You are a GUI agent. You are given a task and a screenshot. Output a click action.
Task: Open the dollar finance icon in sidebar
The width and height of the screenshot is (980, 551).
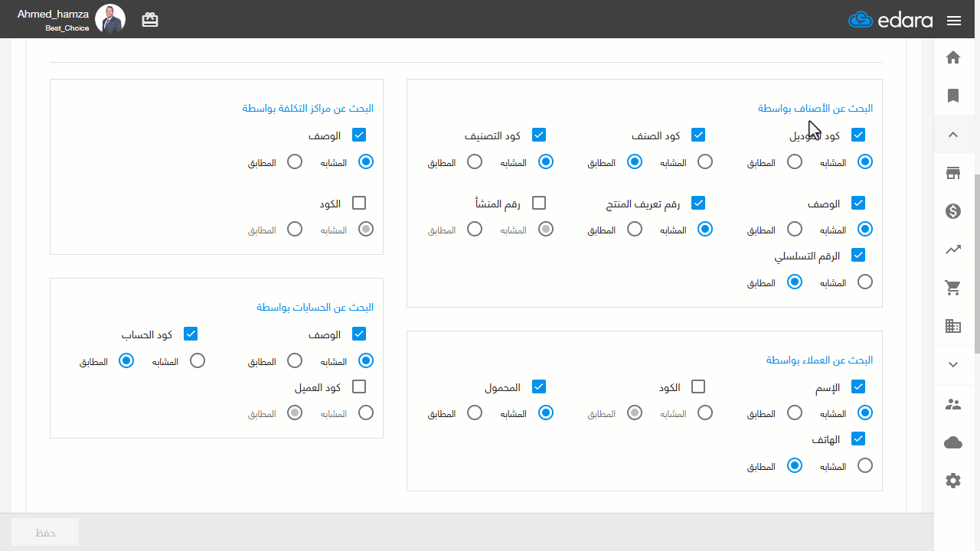[x=953, y=211]
